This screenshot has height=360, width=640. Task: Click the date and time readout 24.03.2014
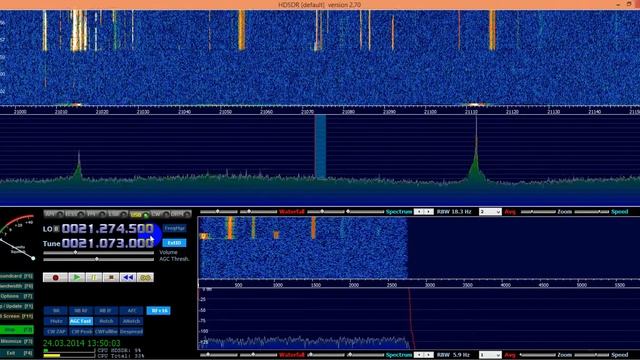82,343
